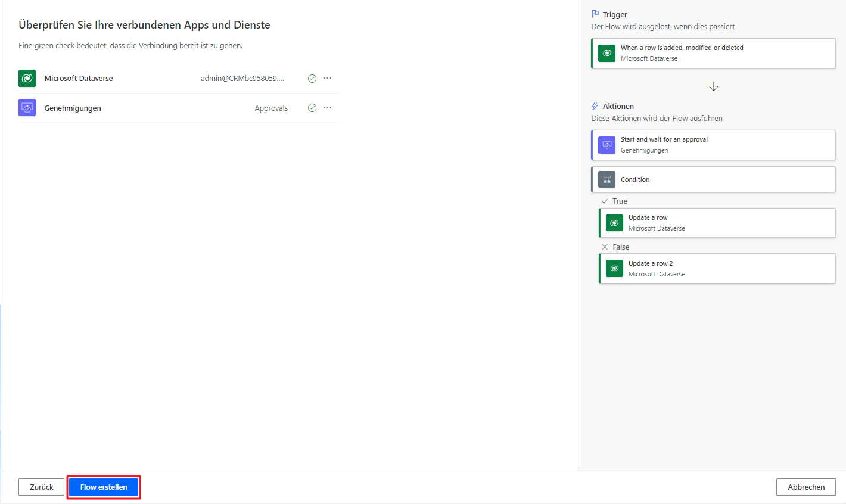The height and width of the screenshot is (504, 846).
Task: Click the Trigger flag icon
Action: click(595, 14)
